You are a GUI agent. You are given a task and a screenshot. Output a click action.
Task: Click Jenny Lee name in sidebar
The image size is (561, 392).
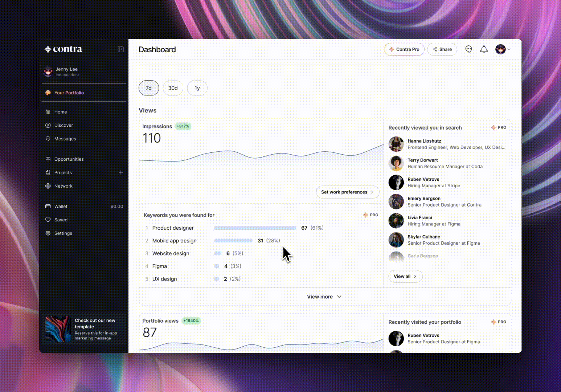[67, 69]
